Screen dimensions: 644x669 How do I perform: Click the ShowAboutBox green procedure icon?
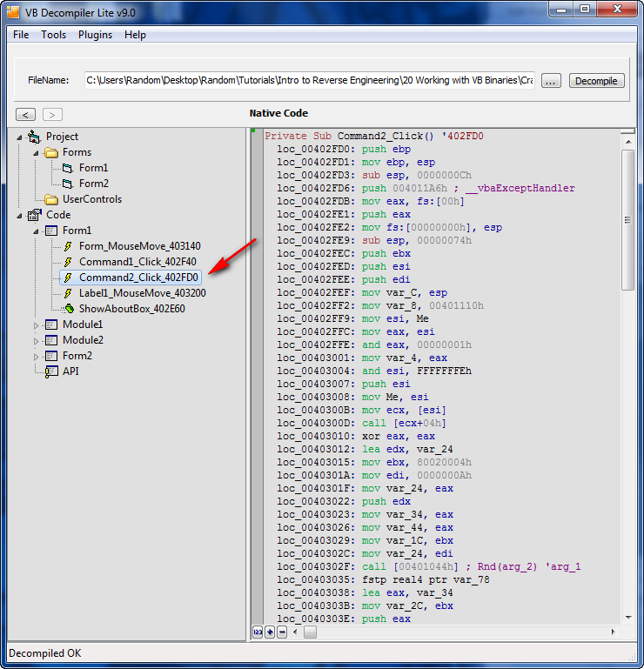pos(69,309)
